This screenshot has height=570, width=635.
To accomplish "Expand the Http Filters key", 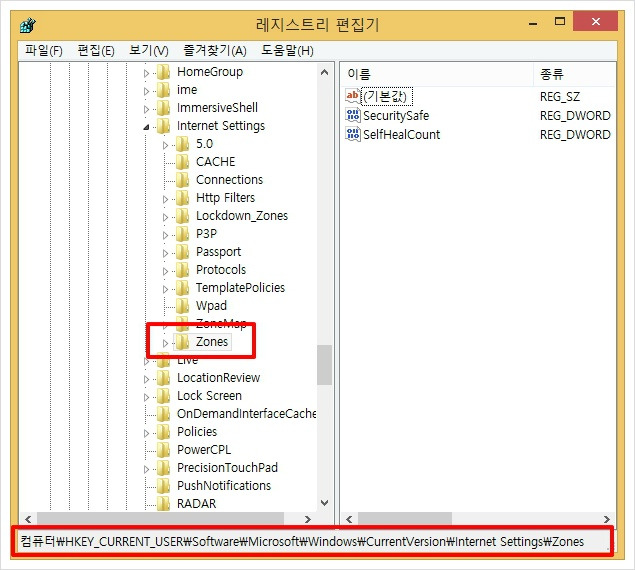I will pos(165,199).
